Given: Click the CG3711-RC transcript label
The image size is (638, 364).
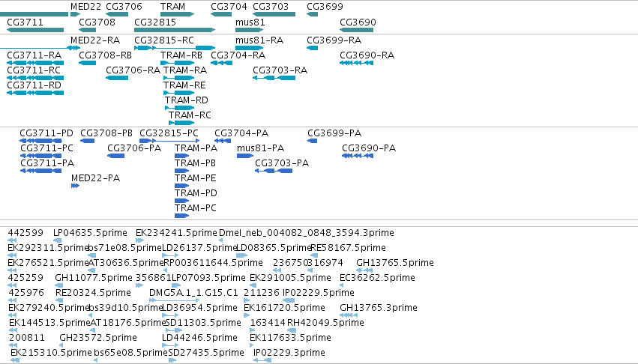Looking at the screenshot, I should (x=34, y=70).
